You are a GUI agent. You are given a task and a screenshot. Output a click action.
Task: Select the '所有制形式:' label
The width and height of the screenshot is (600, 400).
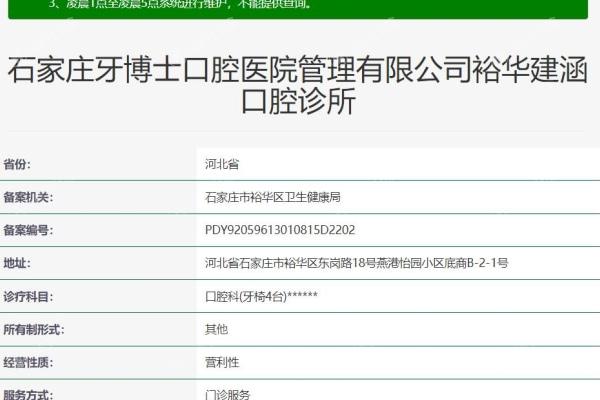click(34, 329)
